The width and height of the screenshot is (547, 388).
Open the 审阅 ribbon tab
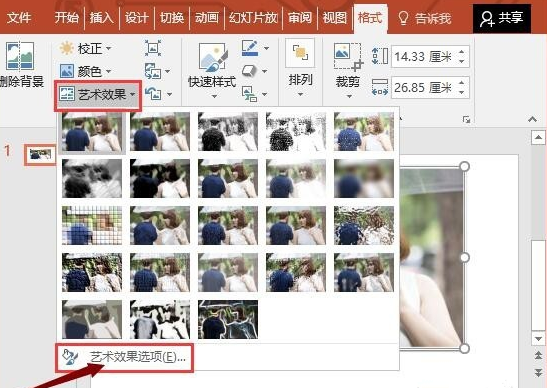(x=300, y=17)
